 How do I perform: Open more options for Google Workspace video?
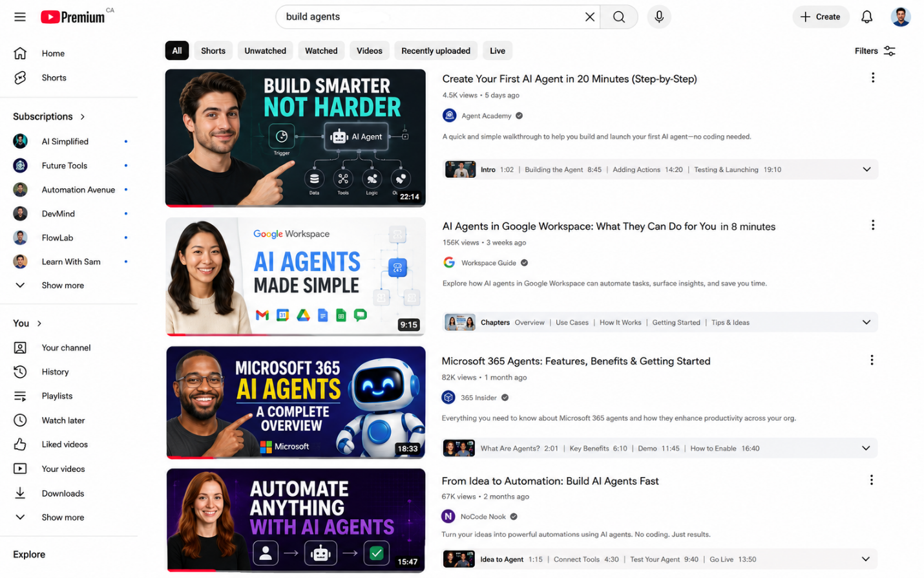tap(873, 225)
